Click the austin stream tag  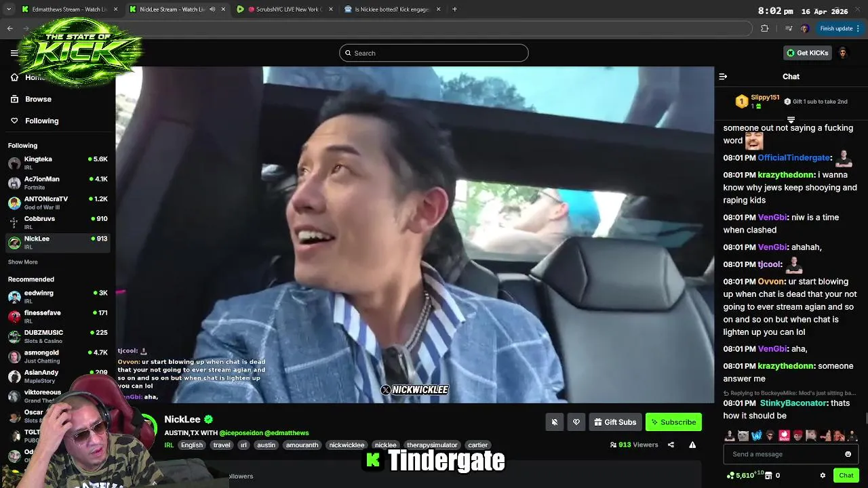[x=266, y=445]
